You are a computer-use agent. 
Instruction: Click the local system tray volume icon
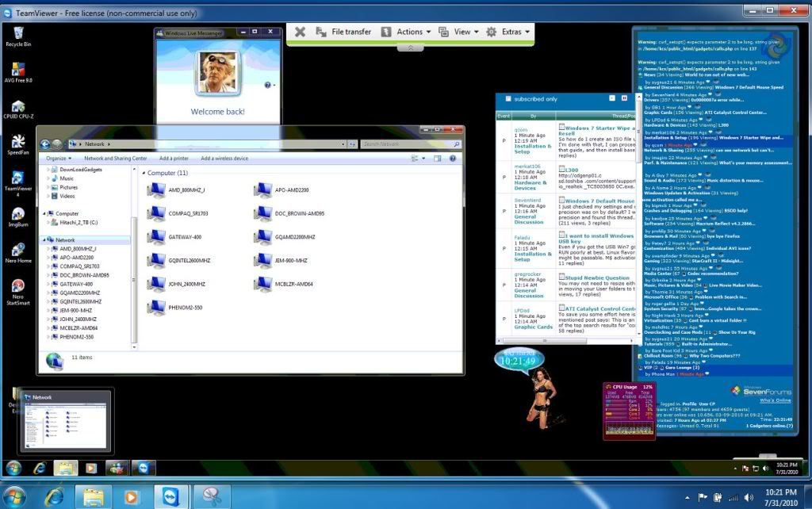[749, 498]
